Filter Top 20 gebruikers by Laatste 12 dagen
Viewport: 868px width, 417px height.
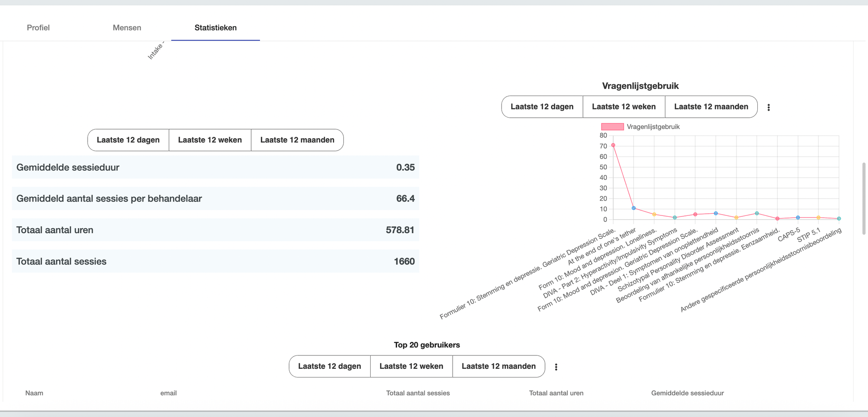(329, 366)
